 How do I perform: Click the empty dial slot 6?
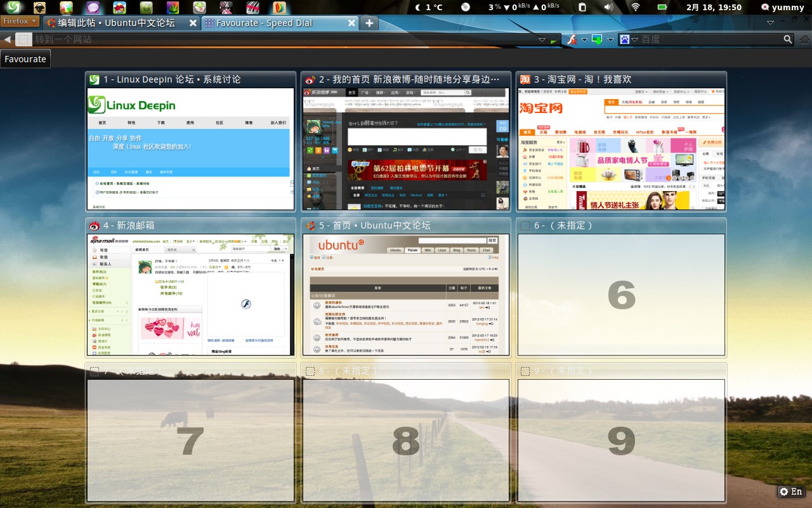coord(621,295)
